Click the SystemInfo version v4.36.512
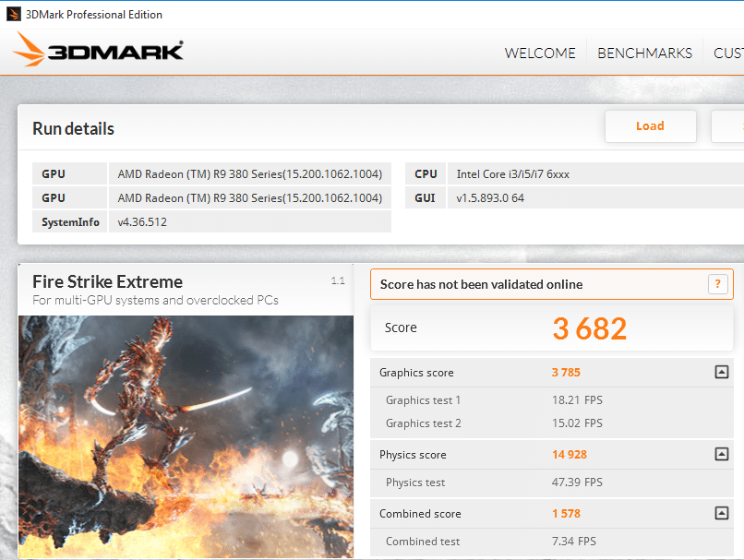This screenshot has height=560, width=744. pos(142,222)
